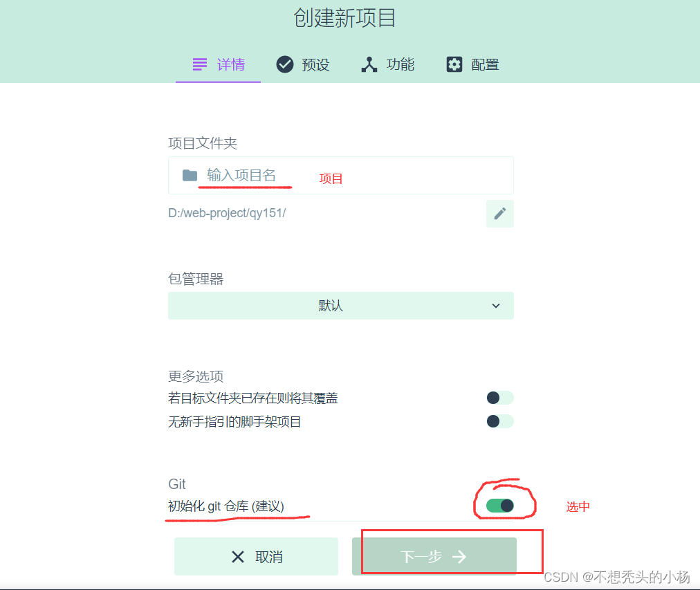Click the pencil edit path button
The height and width of the screenshot is (590, 700).
point(500,214)
